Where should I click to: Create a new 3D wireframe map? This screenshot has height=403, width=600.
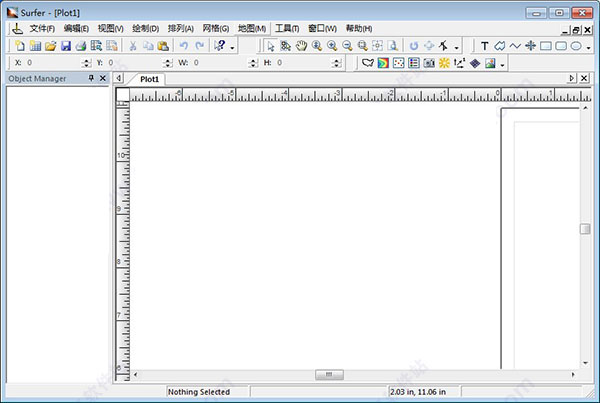(x=475, y=63)
